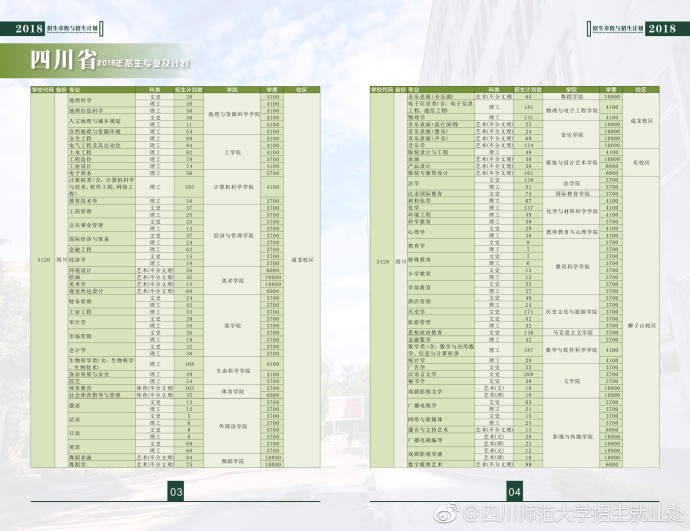Click the '服装设计与工程' major cell

click(x=440, y=152)
